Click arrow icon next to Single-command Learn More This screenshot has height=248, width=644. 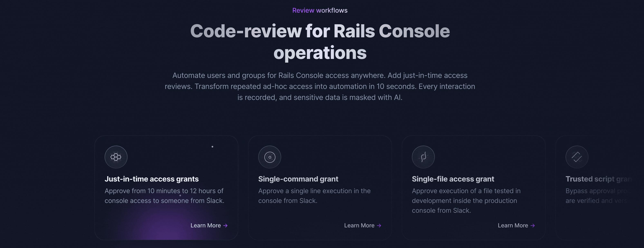(x=379, y=226)
